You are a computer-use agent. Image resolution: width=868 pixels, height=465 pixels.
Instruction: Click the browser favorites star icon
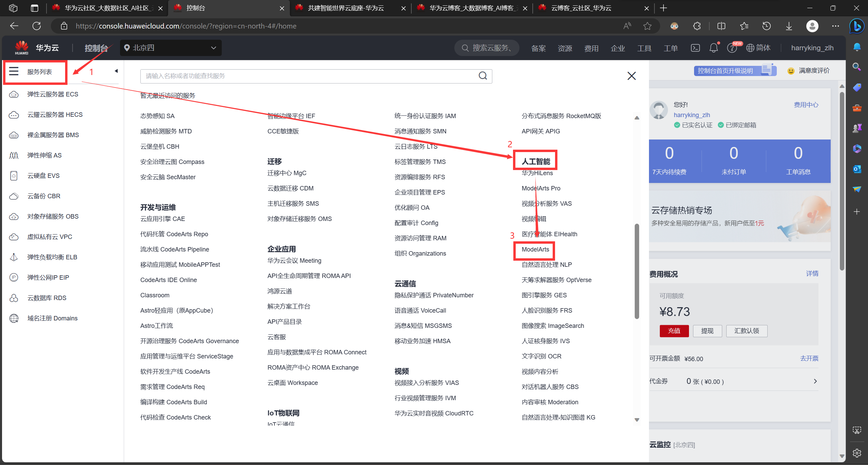(647, 26)
